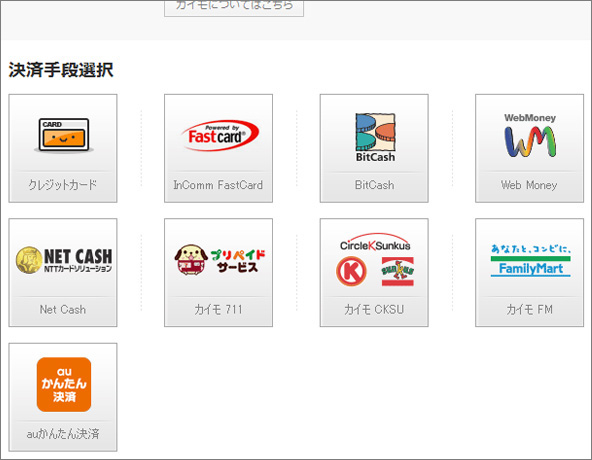Choose the Fastcard logo

219,136
